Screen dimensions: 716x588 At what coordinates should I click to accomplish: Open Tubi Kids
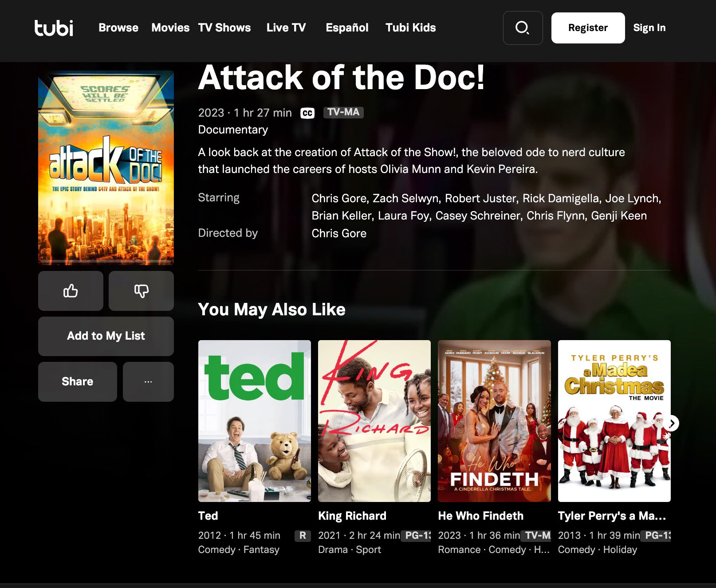(411, 27)
